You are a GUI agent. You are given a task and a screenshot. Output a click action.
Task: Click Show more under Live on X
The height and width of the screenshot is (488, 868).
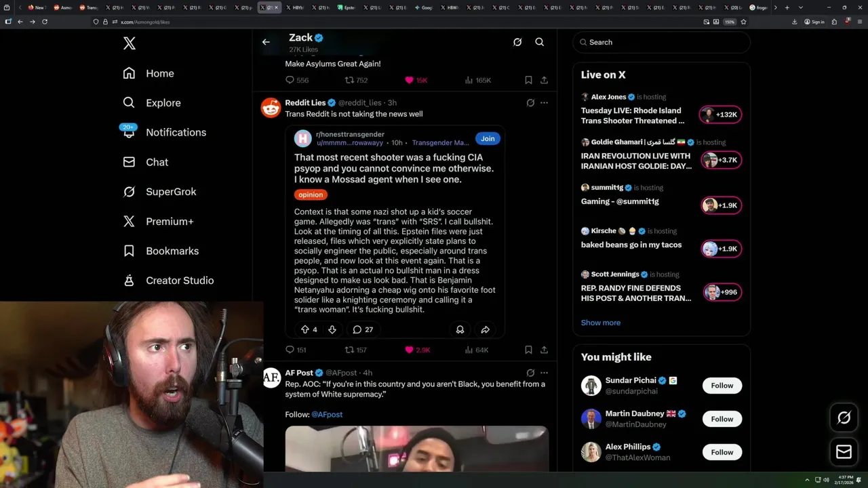click(x=600, y=323)
